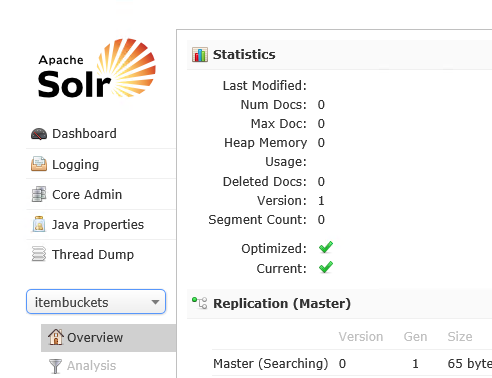Click the Replication tree icon
The width and height of the screenshot is (492, 378).
click(x=200, y=303)
